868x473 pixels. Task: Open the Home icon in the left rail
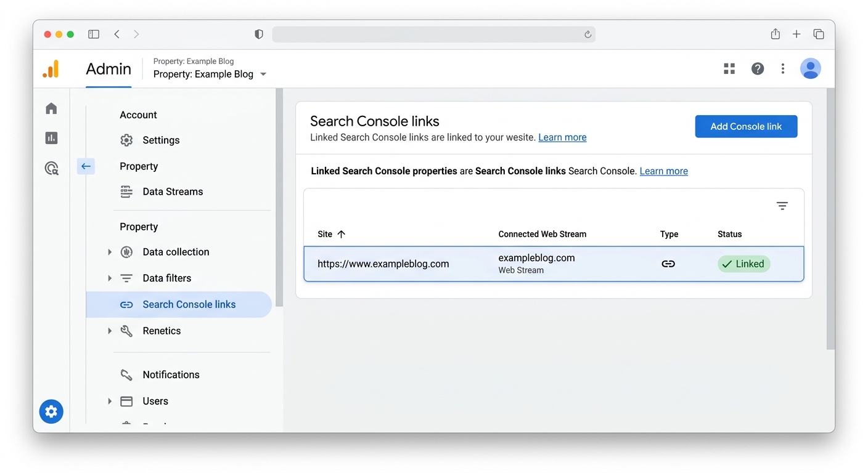[x=51, y=108]
